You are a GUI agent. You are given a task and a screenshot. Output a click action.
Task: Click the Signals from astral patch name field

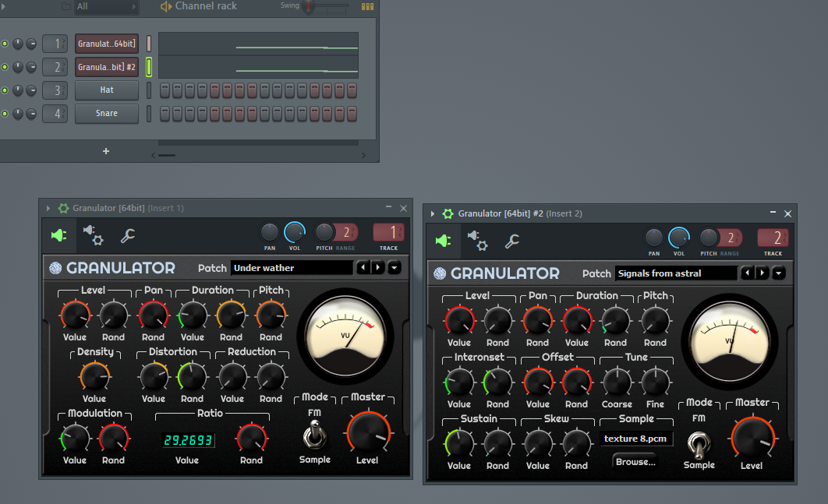676,273
